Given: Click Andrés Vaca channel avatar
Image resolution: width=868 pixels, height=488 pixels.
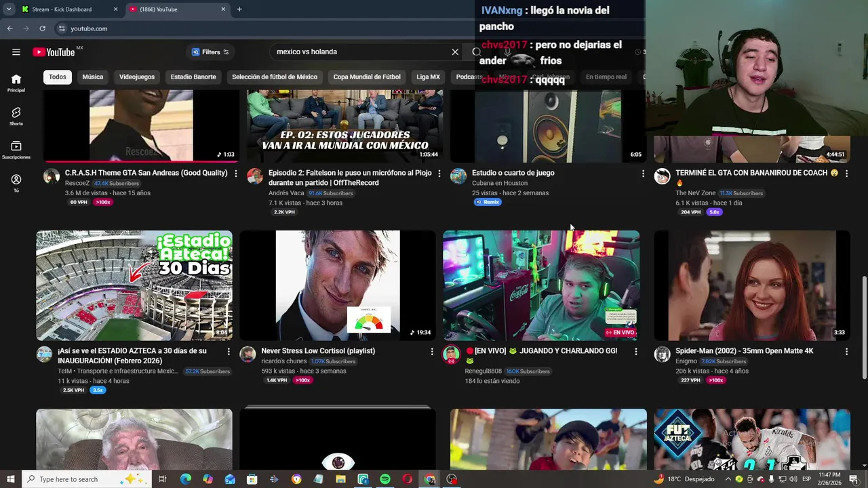Looking at the screenshot, I should pos(255,176).
